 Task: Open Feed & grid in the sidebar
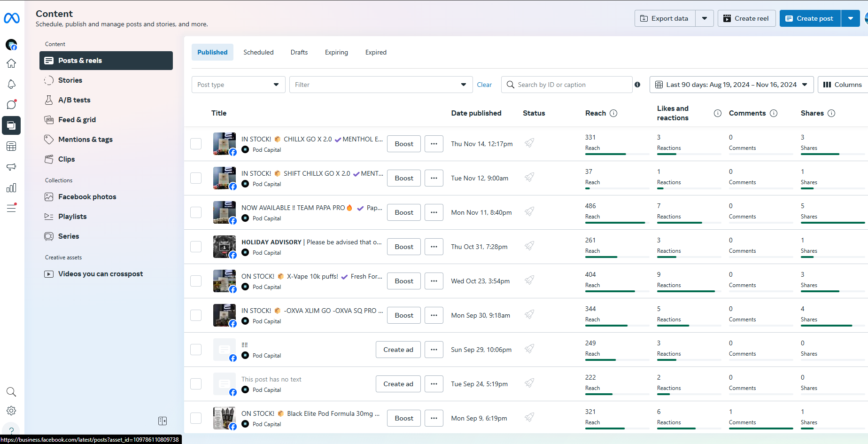point(106,120)
